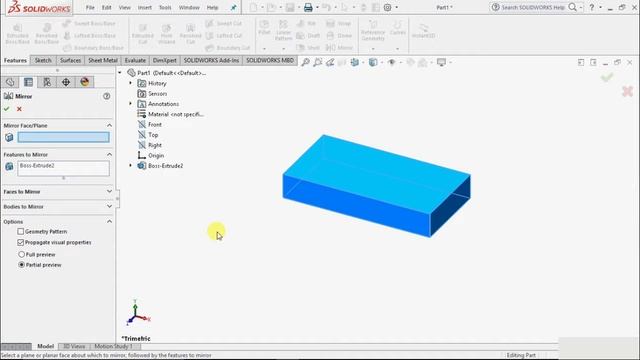Select the Right plane in tree
The height and width of the screenshot is (360, 640).
(x=155, y=145)
